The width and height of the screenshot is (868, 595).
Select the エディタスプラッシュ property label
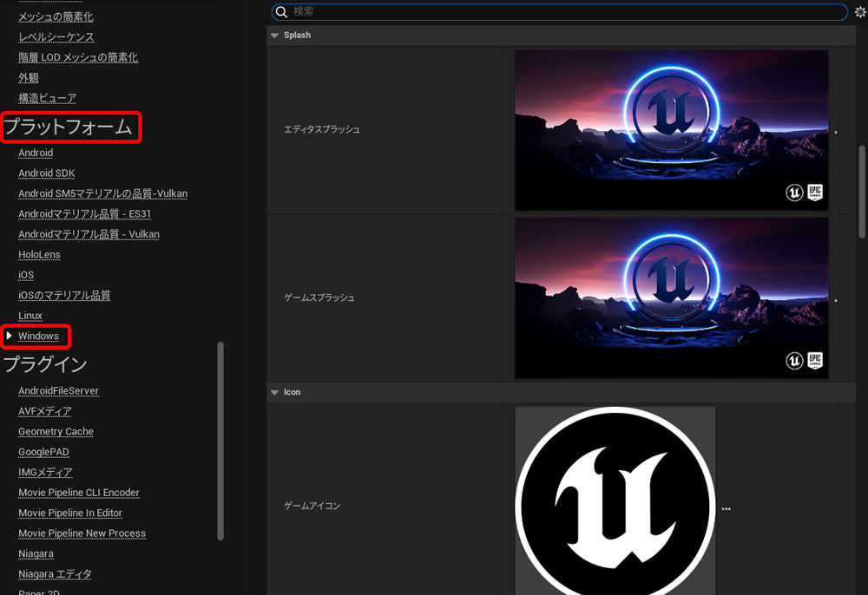pyautogui.click(x=322, y=130)
